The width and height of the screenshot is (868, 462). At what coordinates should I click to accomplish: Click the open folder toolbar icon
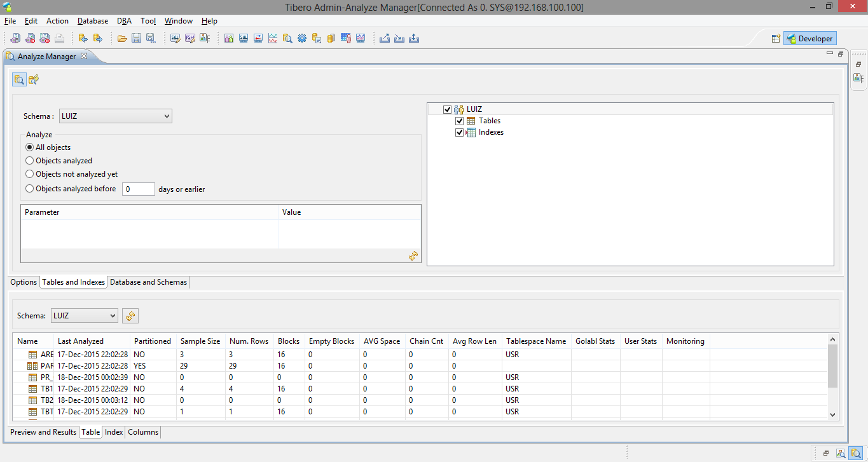coord(122,39)
